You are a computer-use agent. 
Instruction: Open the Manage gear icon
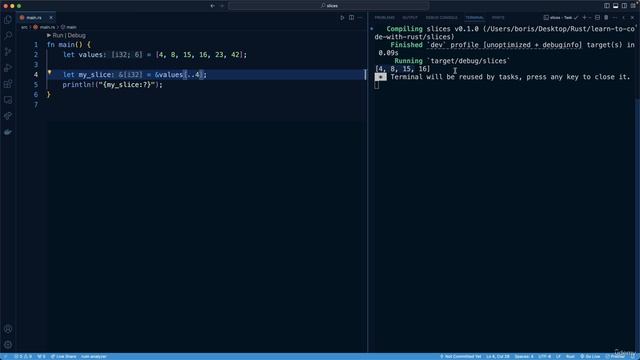(x=8, y=345)
